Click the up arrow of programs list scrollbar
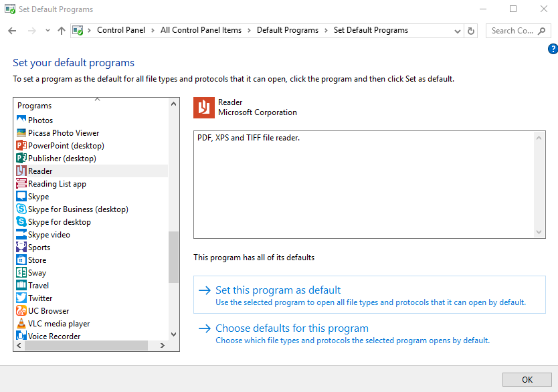The width and height of the screenshot is (558, 392). click(174, 104)
